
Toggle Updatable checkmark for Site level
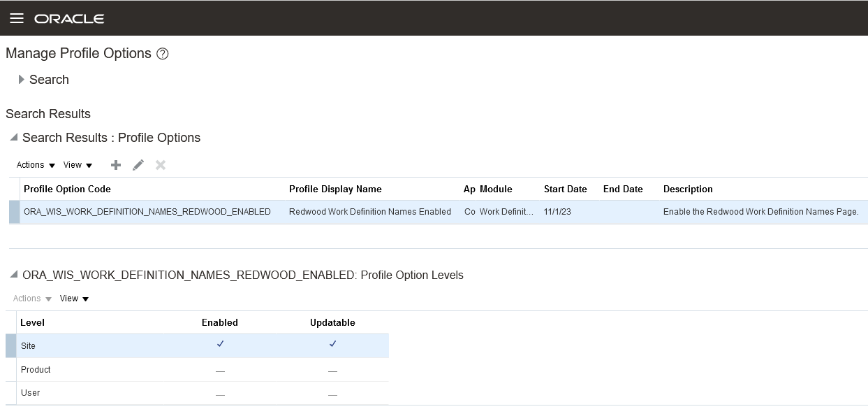pos(332,344)
